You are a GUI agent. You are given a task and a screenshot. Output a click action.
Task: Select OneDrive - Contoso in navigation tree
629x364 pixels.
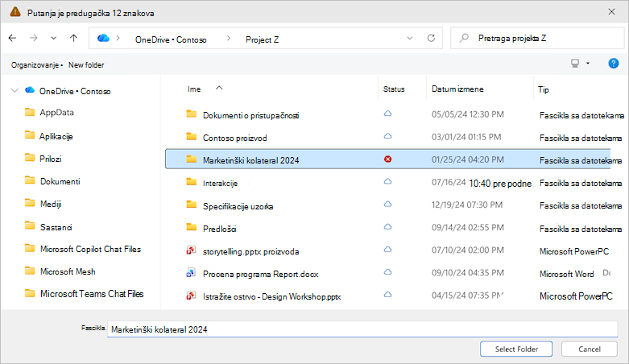click(x=75, y=91)
